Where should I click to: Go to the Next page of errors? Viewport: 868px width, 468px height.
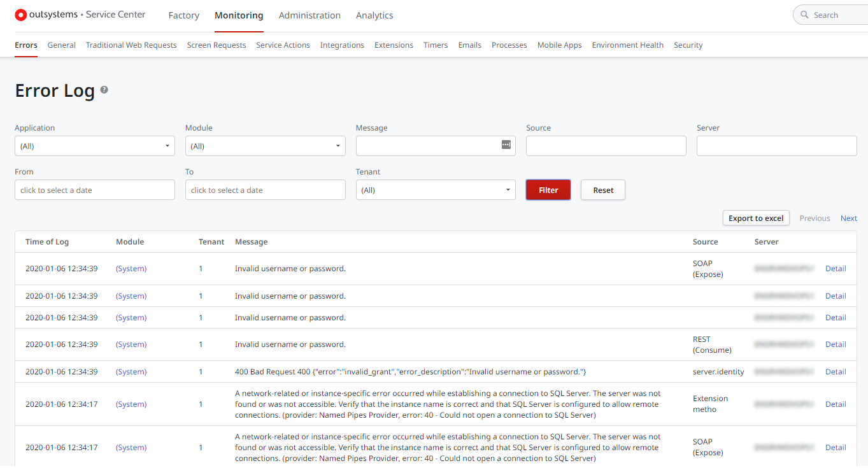coord(849,218)
